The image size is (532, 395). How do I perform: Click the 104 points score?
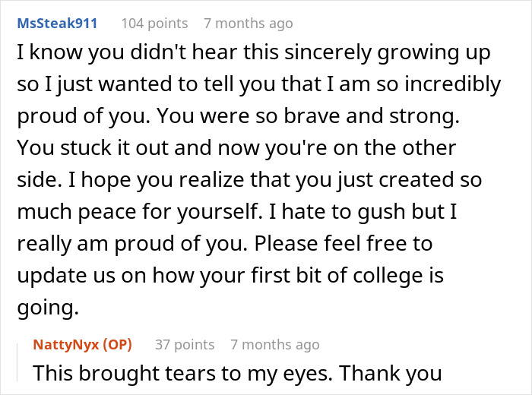pyautogui.click(x=154, y=23)
